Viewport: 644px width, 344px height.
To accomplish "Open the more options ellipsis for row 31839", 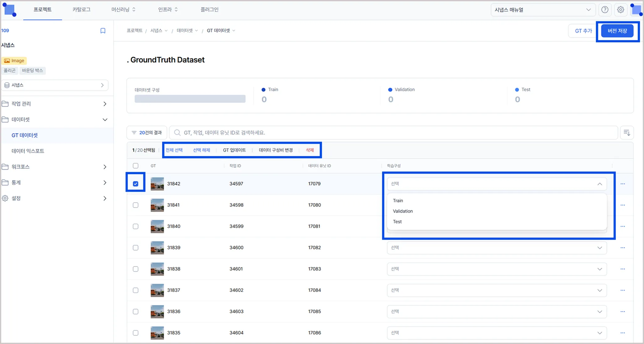I will tap(623, 248).
